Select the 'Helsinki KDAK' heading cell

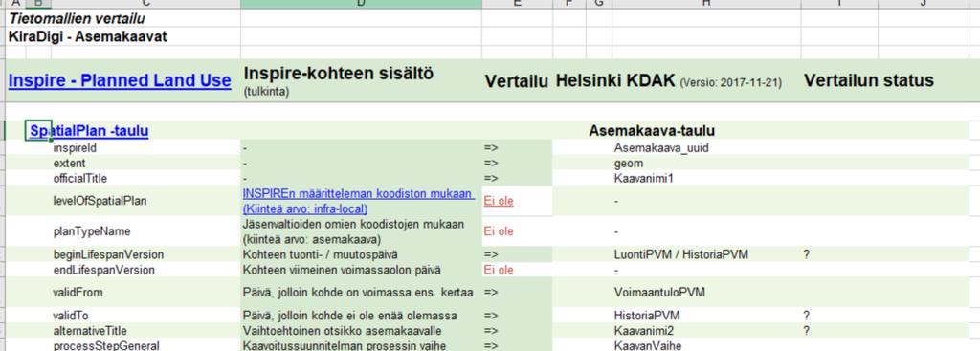[615, 81]
